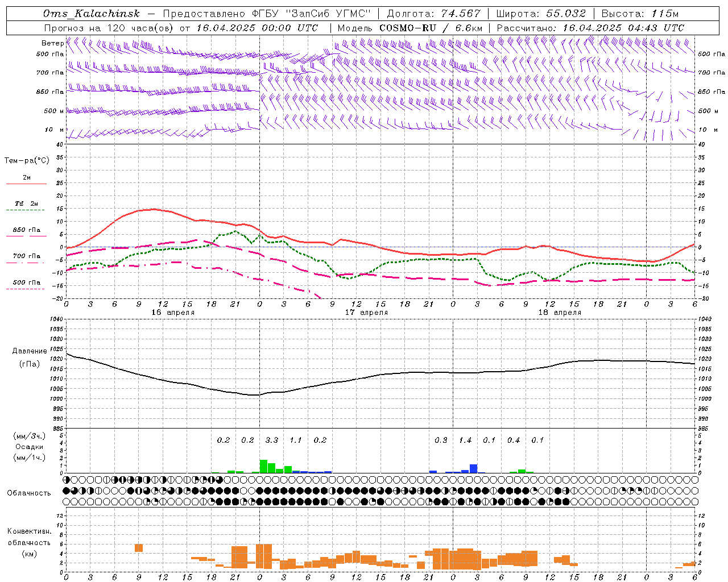The width and height of the screenshot is (728, 582).
Task: Click the left 850 гПа wind level label
Action: coord(50,92)
